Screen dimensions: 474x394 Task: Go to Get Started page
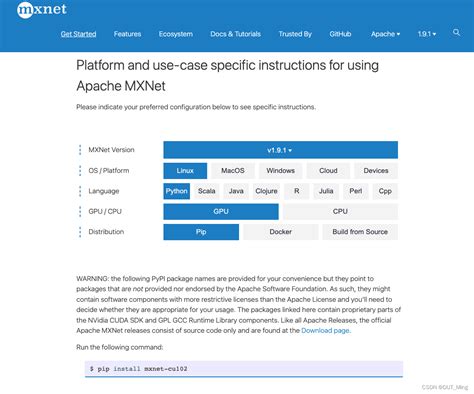(78, 34)
